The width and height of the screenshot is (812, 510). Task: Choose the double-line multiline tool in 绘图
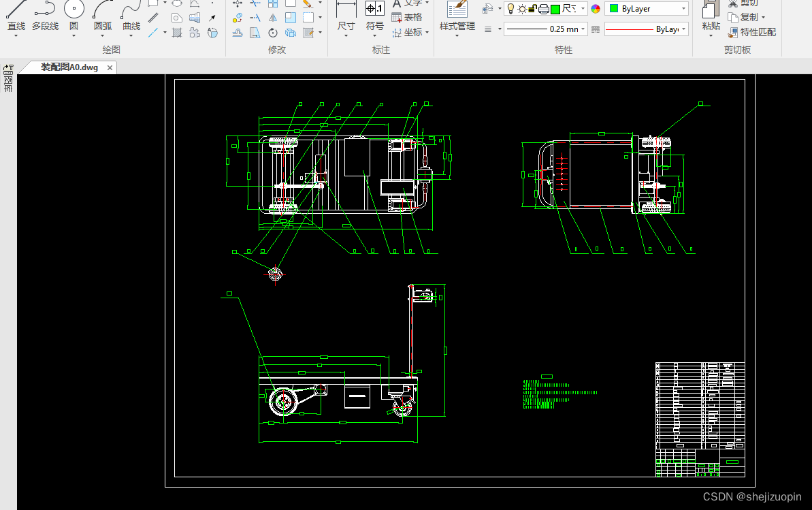point(153,18)
